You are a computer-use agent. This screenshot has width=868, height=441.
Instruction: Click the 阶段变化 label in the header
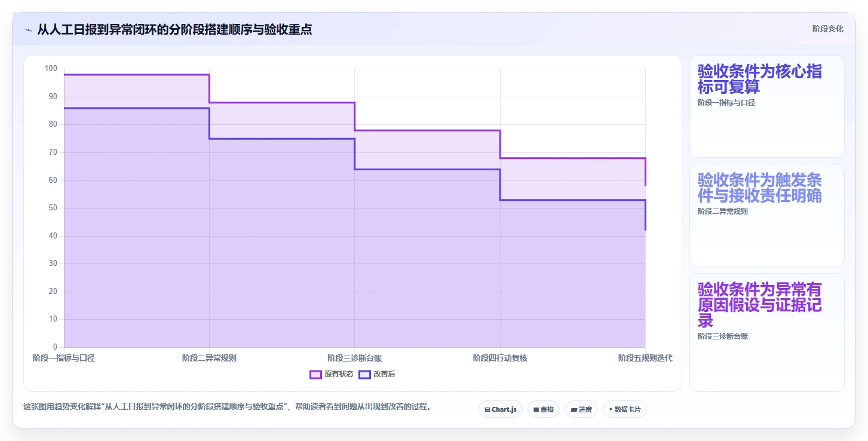coord(828,29)
